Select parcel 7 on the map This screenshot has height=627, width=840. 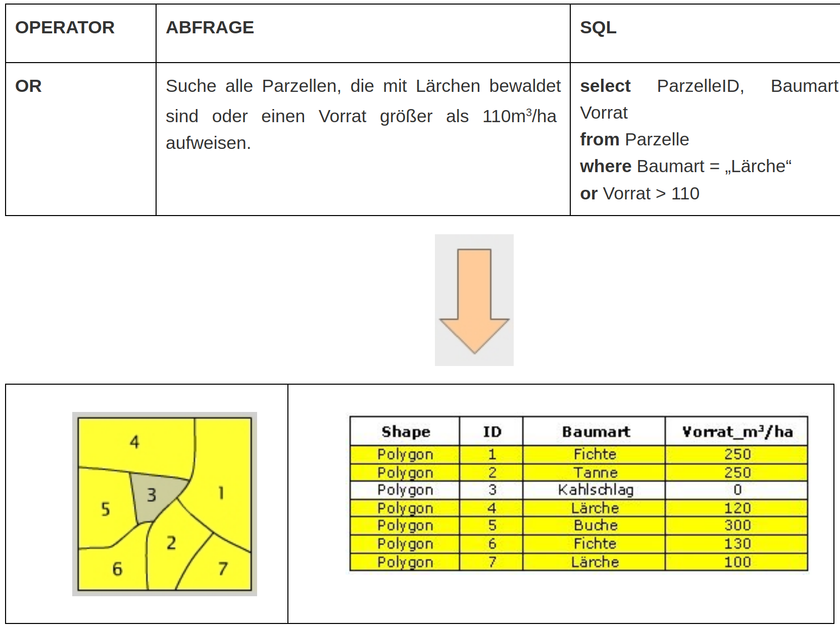pyautogui.click(x=223, y=568)
